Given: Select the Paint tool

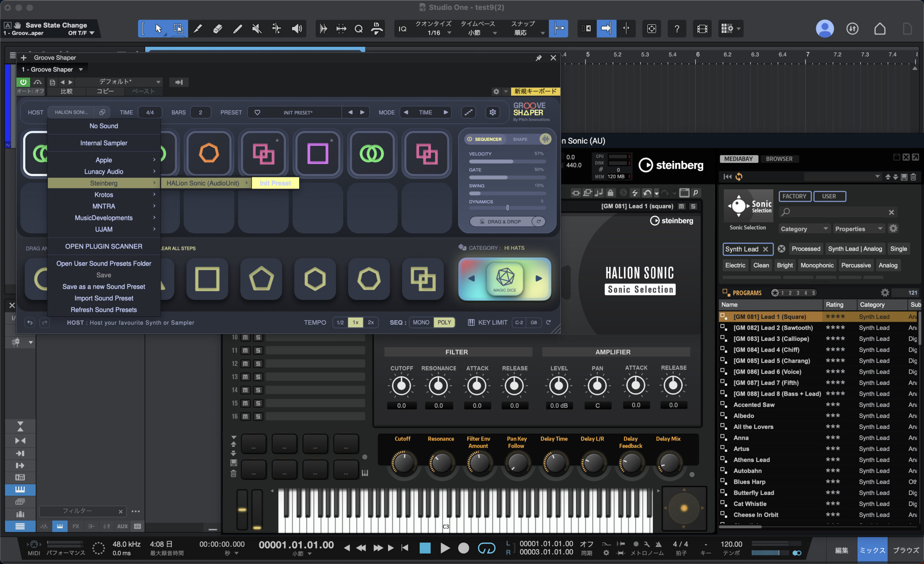Looking at the screenshot, I should tap(237, 29).
